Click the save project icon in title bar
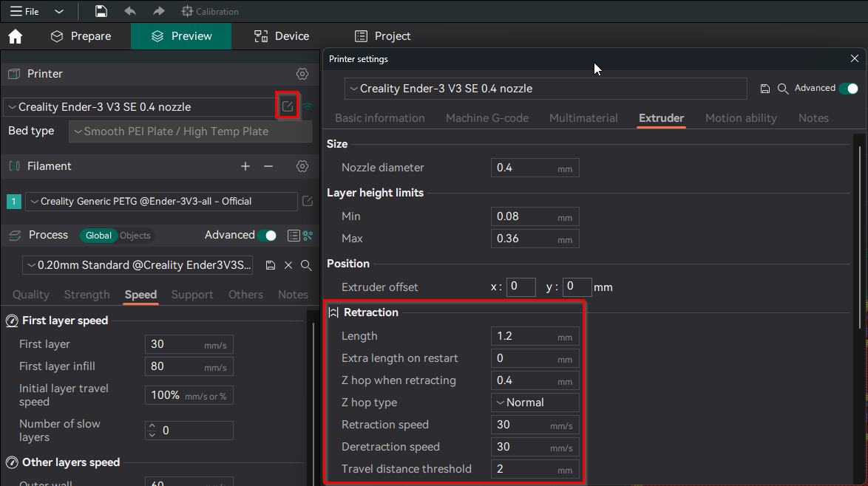The height and width of the screenshot is (486, 868). [101, 11]
